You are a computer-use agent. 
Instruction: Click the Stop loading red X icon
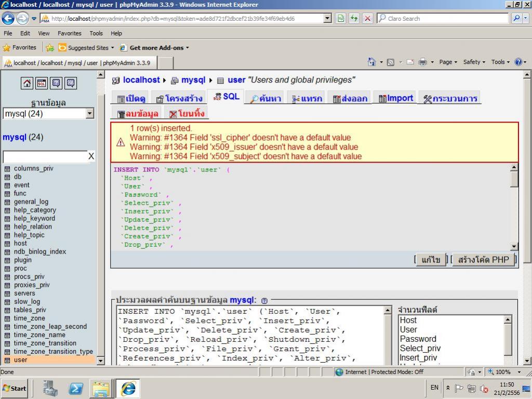pyautogui.click(x=367, y=18)
